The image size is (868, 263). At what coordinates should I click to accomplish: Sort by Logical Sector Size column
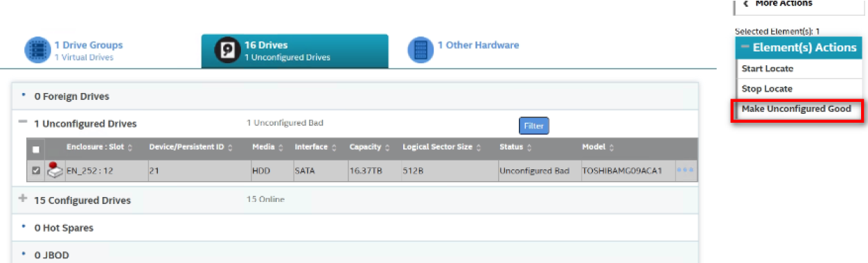(442, 147)
